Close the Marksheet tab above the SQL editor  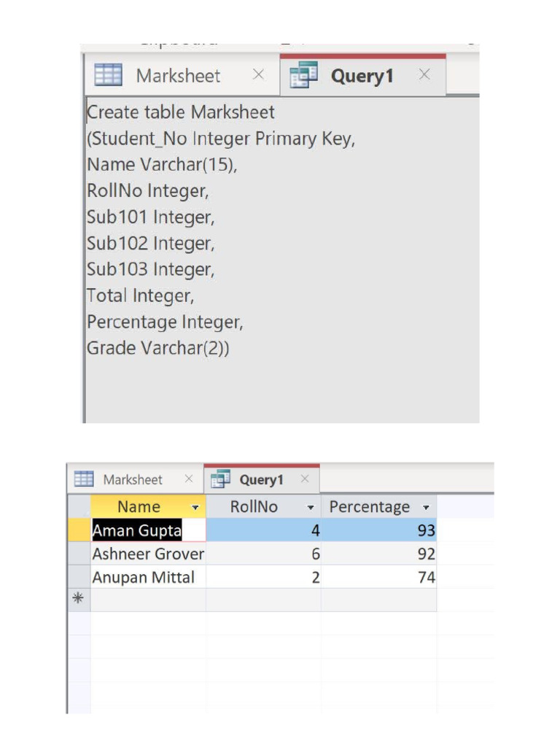click(x=258, y=74)
